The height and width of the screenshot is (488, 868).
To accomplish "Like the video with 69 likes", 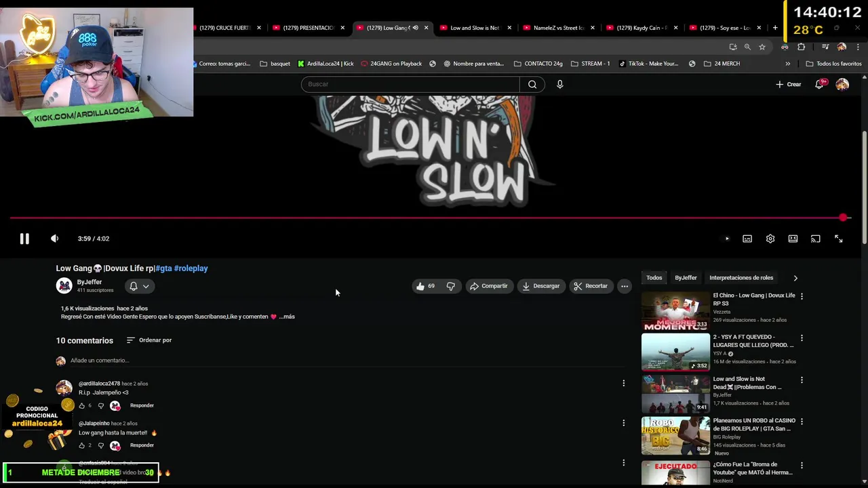I will click(x=426, y=286).
